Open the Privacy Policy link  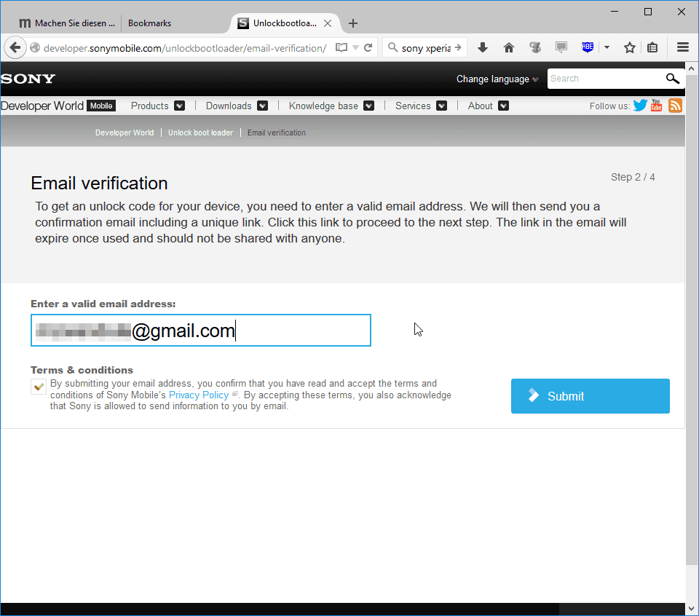(x=198, y=395)
